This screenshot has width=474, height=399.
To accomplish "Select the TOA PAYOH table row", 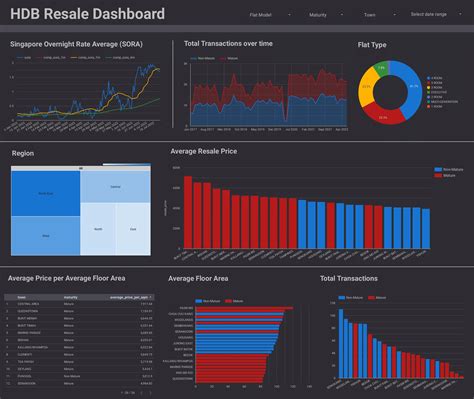I will click(79, 362).
